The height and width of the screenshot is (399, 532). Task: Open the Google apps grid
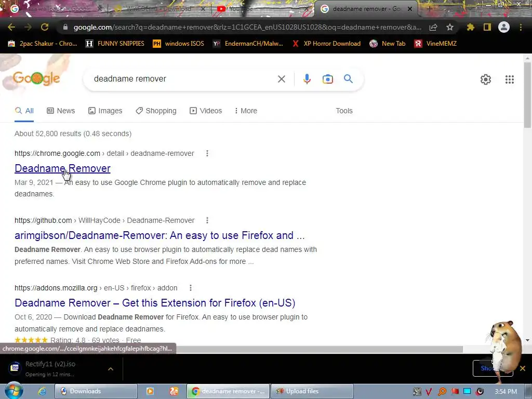(x=510, y=79)
